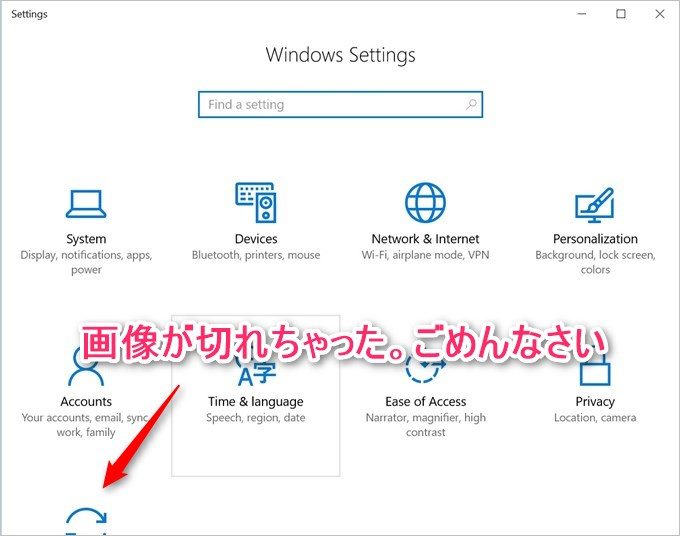Select the Accounts category label
680x536 pixels.
86,402
